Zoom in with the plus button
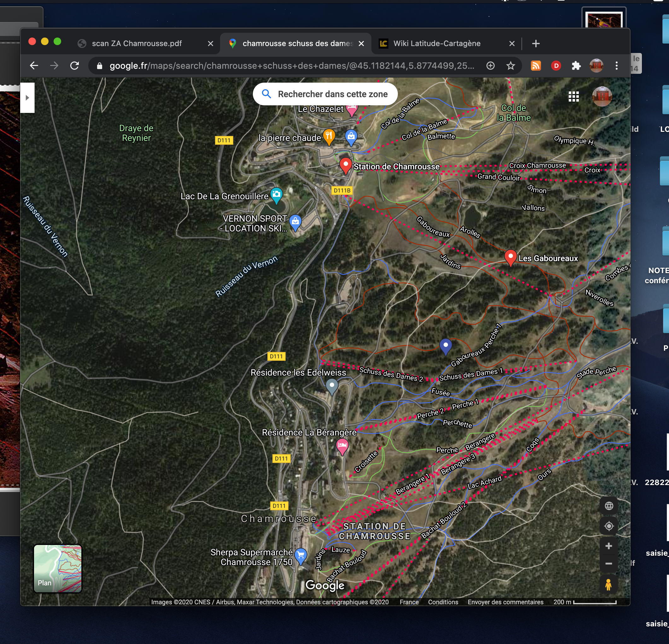The image size is (669, 644). 608,546
